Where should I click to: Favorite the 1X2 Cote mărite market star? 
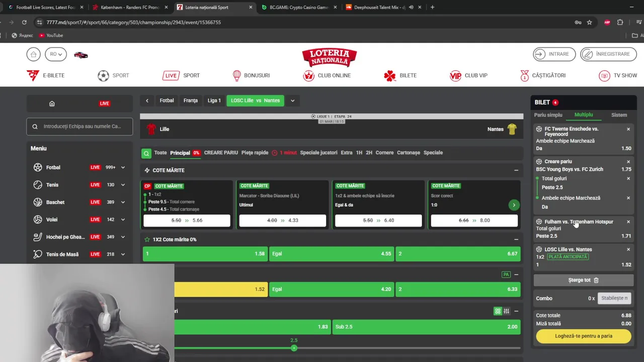147,239
